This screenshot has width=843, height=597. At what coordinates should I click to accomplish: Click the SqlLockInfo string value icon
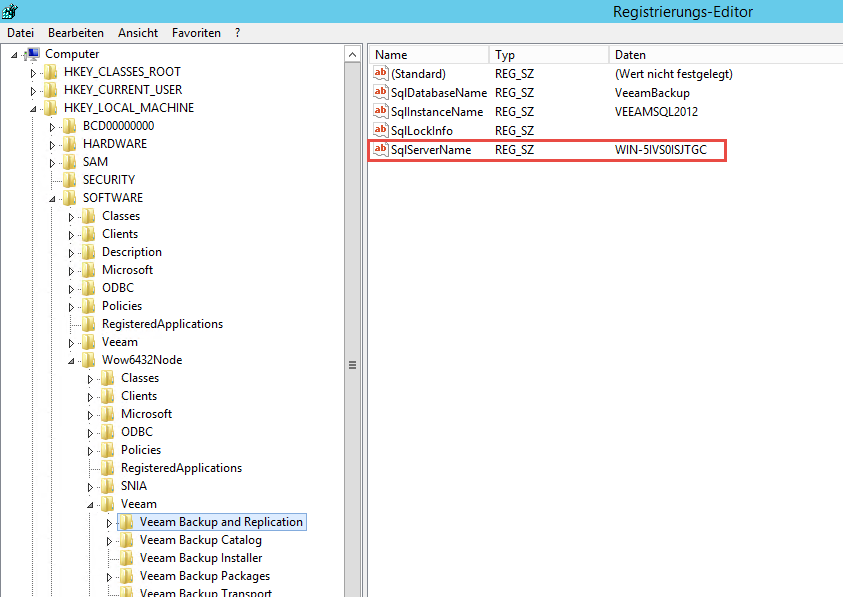click(x=381, y=130)
